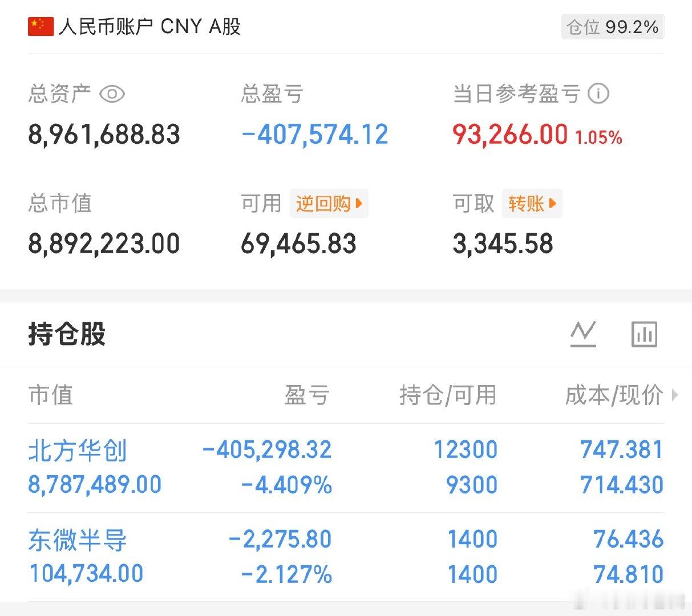Click the 可取 label
The image size is (692, 616).
pos(474,203)
